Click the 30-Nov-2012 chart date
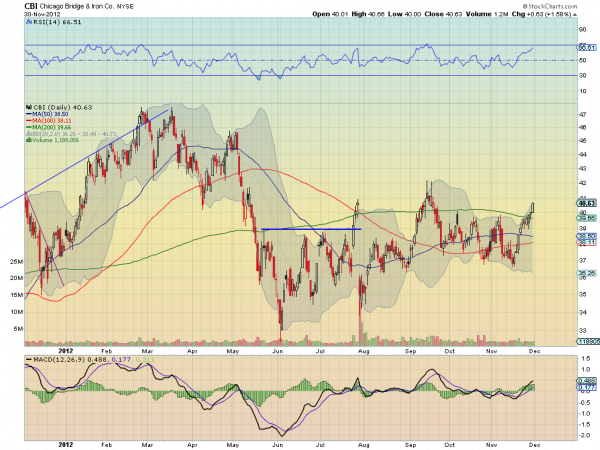The height and width of the screenshot is (450, 600). (x=42, y=14)
